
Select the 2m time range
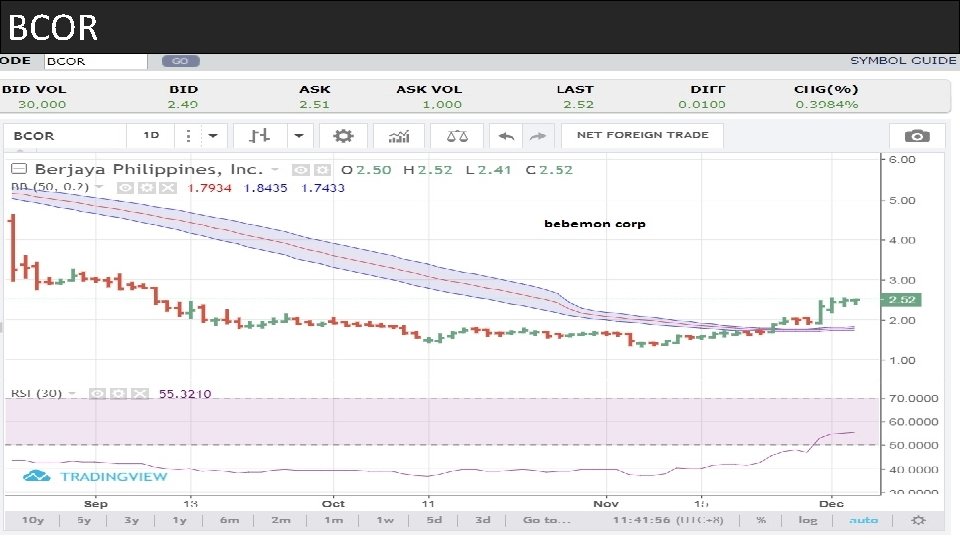[x=281, y=520]
